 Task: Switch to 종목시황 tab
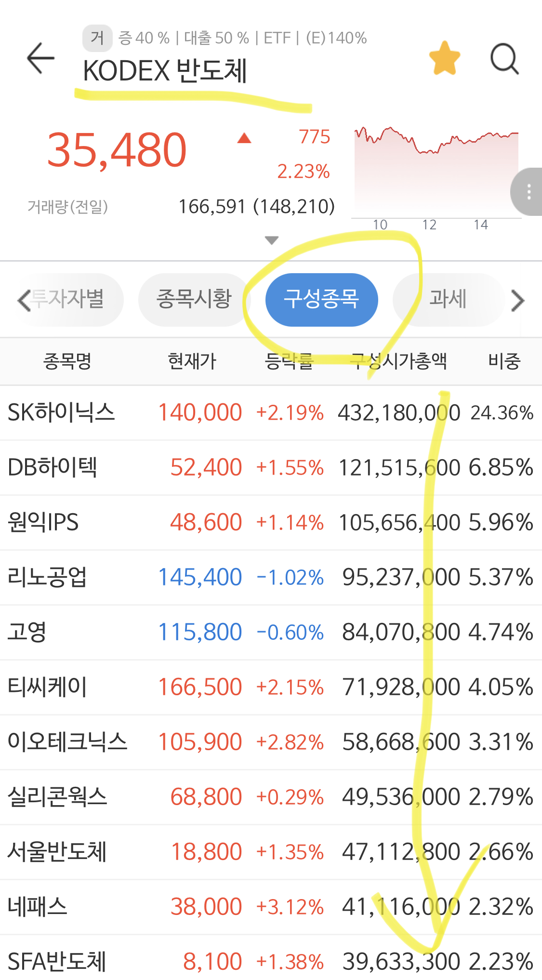point(194,300)
